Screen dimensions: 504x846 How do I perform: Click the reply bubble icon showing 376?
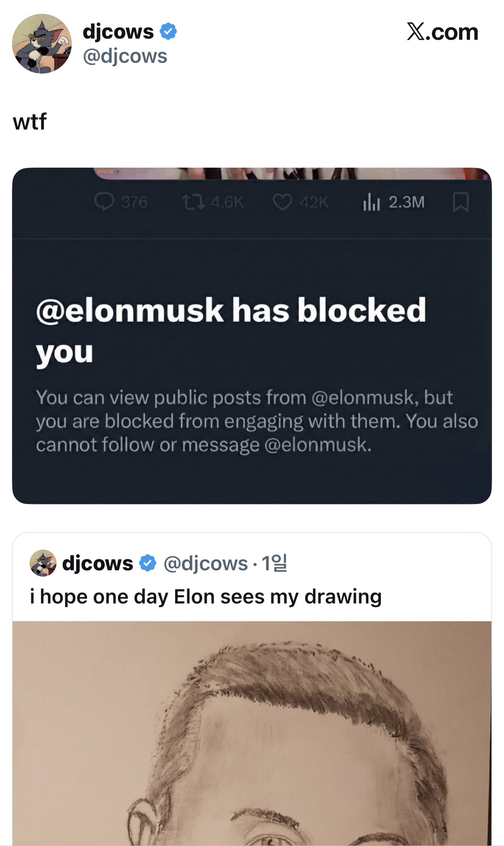point(104,201)
